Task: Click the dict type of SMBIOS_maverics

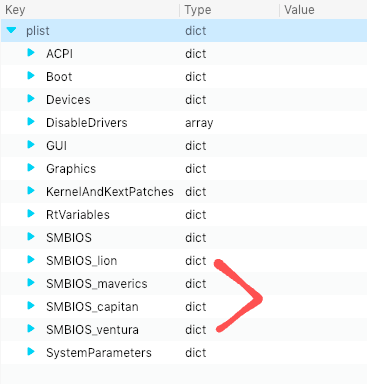Action: click(x=196, y=284)
